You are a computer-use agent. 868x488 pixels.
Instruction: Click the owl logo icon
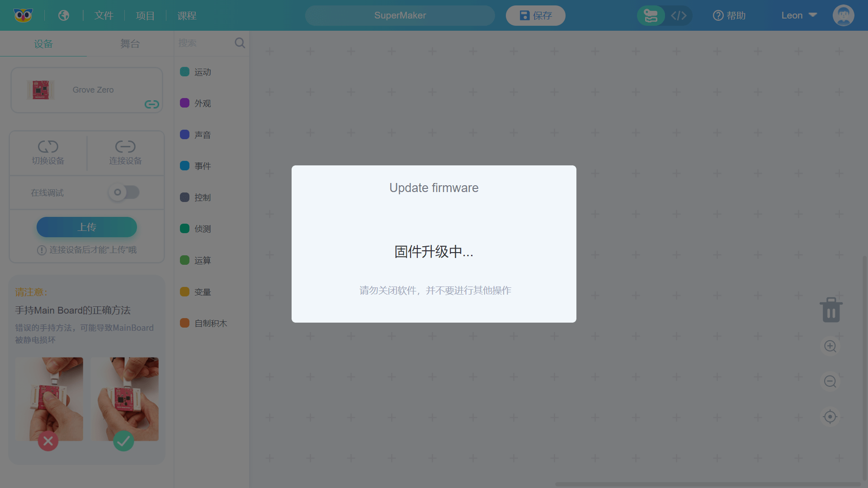click(x=23, y=15)
